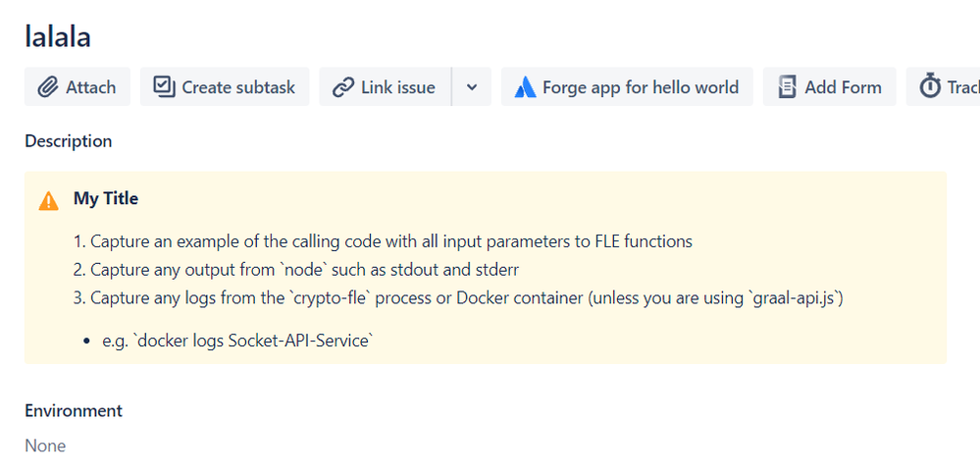980x474 pixels.
Task: Click the Description heading
Action: (69, 141)
